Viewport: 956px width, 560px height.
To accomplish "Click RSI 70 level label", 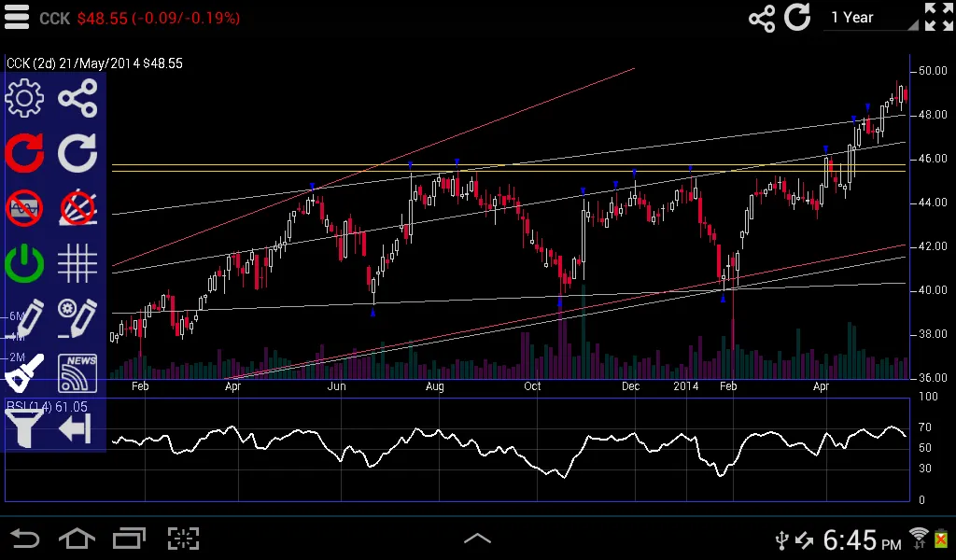I will tap(925, 427).
